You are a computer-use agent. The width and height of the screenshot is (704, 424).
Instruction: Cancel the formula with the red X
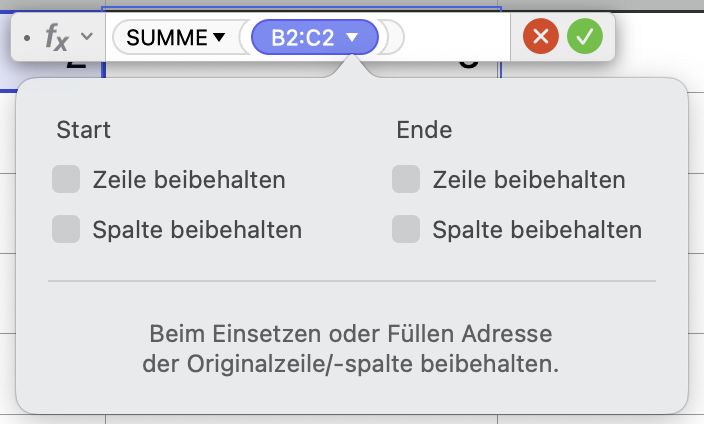541,38
